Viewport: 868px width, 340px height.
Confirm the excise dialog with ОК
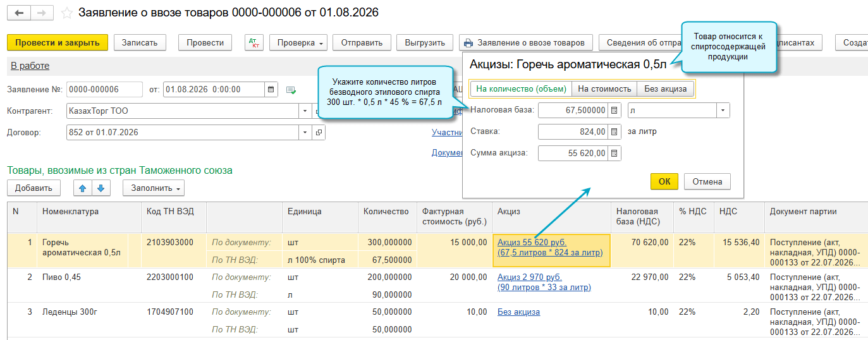tap(664, 181)
